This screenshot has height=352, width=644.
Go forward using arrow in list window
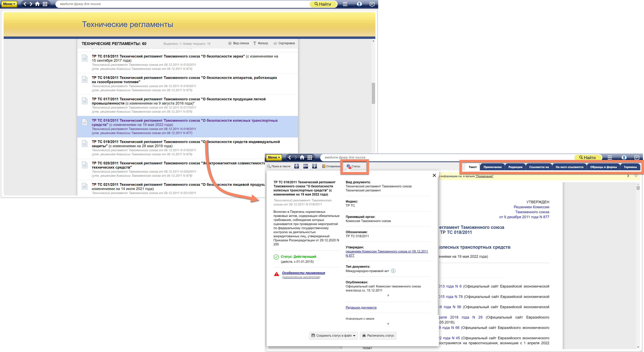(x=31, y=4)
